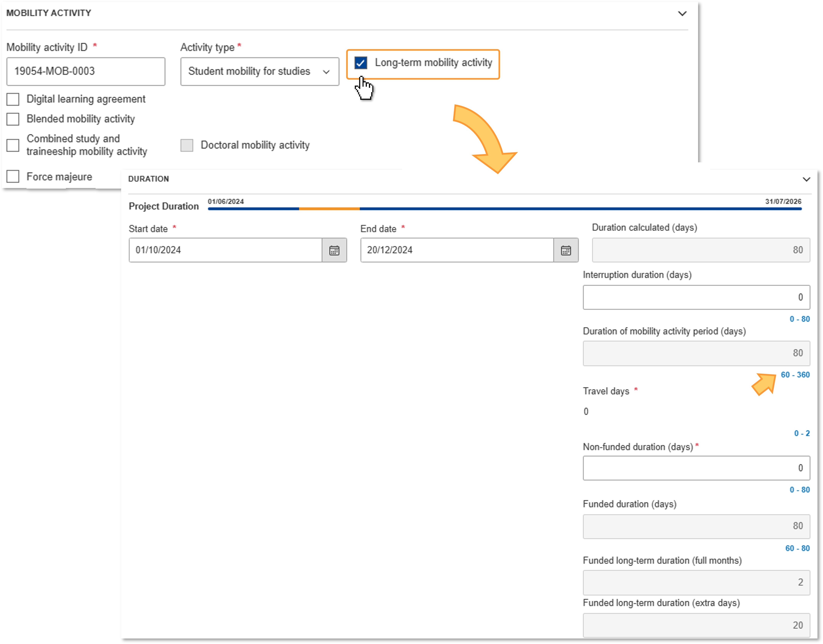Collapse the Duration section chevron
The height and width of the screenshot is (644, 823).
pos(806,179)
